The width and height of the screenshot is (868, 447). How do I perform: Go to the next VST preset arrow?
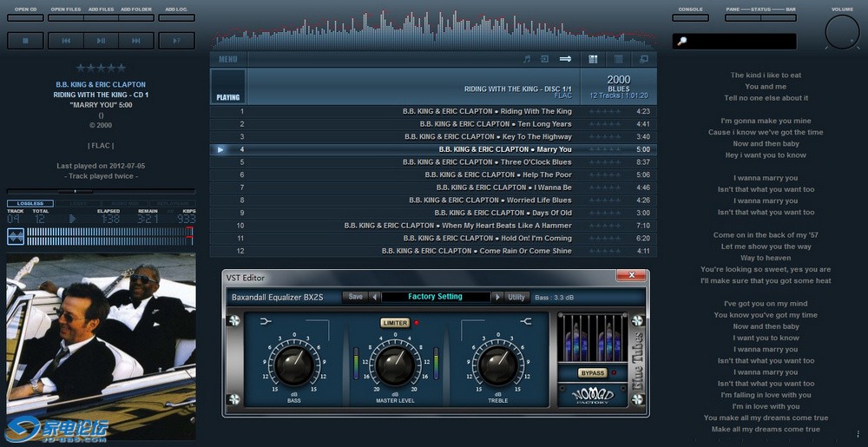(x=497, y=297)
